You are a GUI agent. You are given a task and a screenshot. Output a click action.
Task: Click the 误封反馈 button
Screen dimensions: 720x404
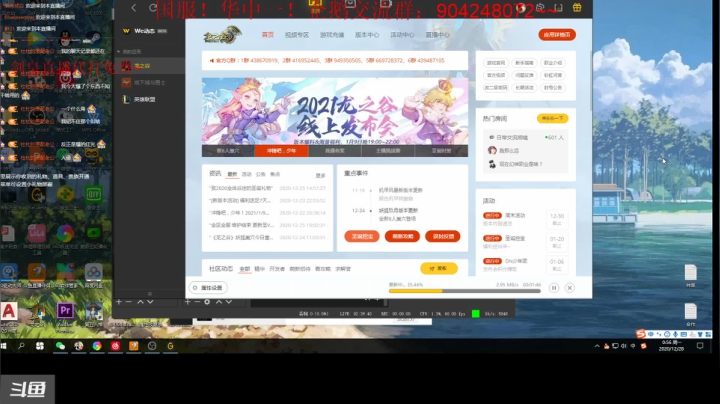click(x=443, y=236)
